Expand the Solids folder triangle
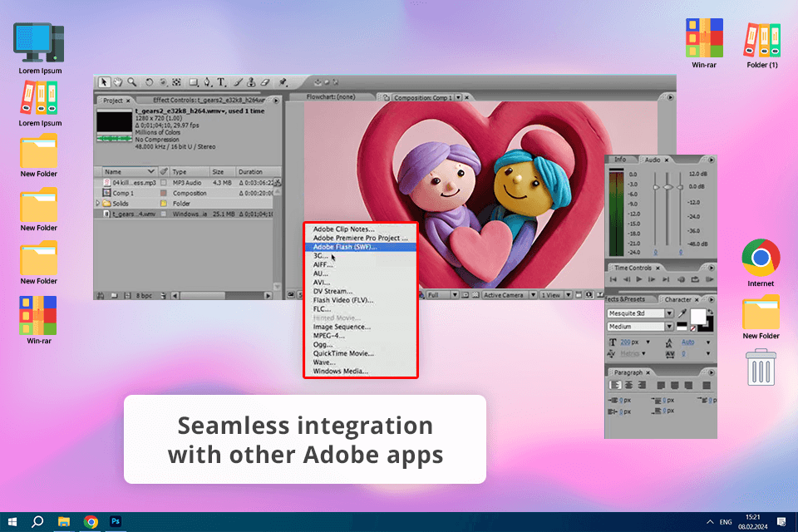Screen dimensions: 798x532 pyautogui.click(x=98, y=203)
